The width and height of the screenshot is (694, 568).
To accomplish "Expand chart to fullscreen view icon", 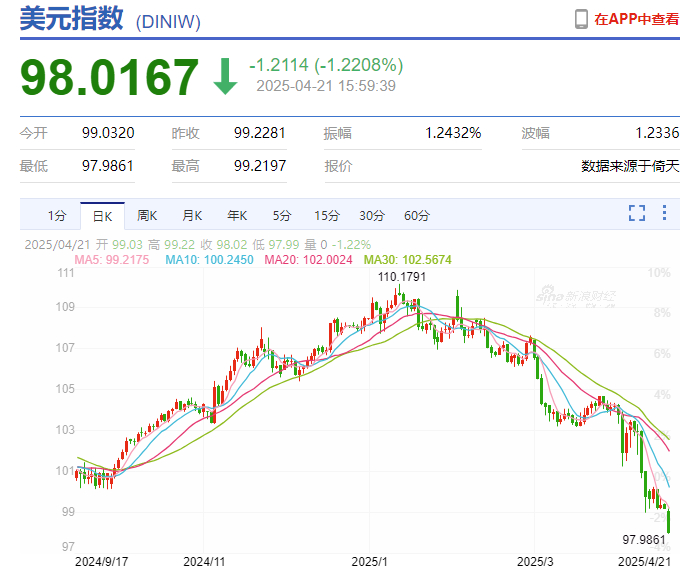I will click(636, 213).
